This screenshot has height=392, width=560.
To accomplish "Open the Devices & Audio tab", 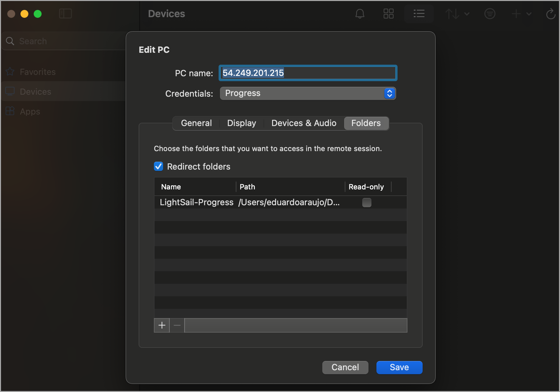I will [x=304, y=123].
